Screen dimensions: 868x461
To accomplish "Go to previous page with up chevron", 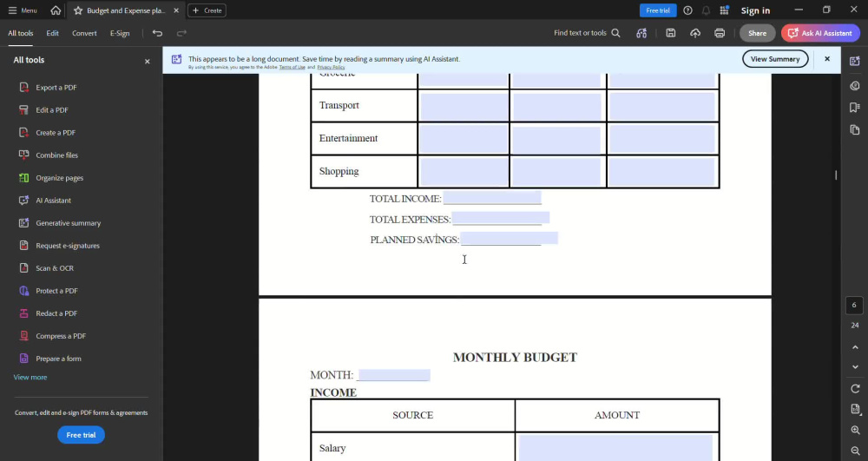I will [x=855, y=347].
